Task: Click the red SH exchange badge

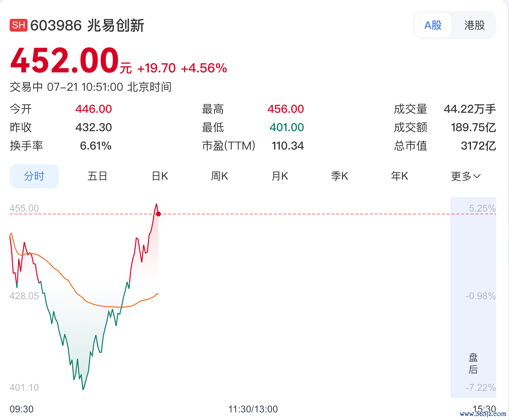Action: (18, 25)
